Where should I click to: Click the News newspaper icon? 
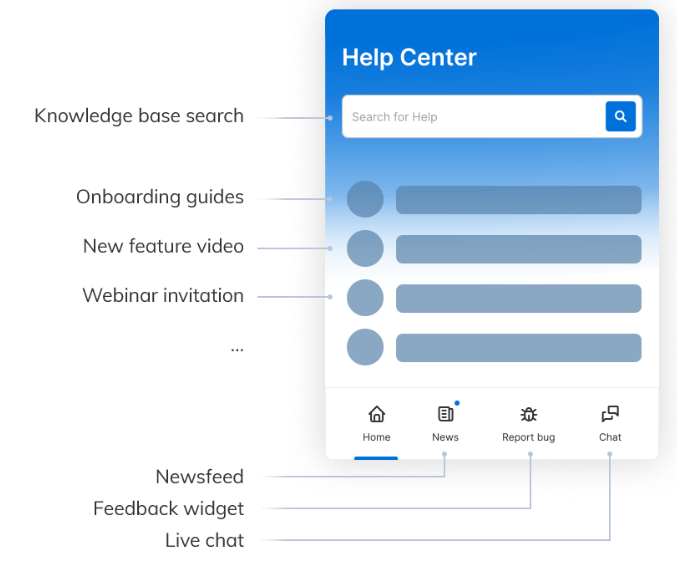(446, 414)
